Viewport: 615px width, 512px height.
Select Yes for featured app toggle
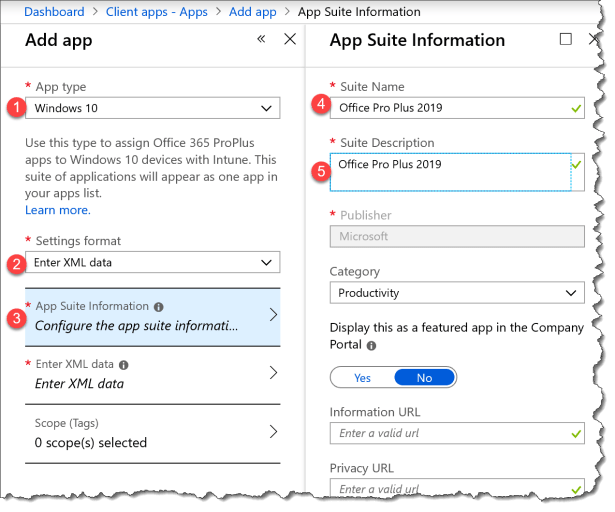pos(362,377)
